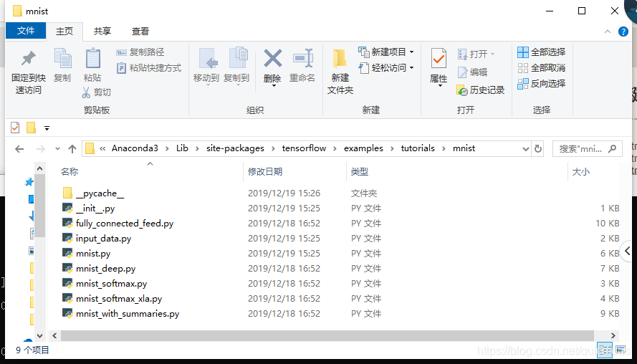Image resolution: width=637 pixels, height=364 pixels.
Task: Click the Paste (粘贴) clipboard icon
Action: 92,59
